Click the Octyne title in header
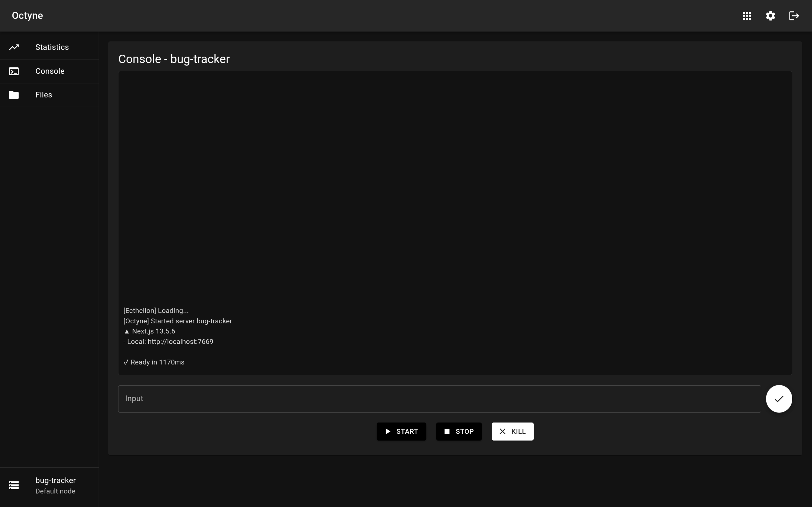The width and height of the screenshot is (812, 507). [x=27, y=16]
